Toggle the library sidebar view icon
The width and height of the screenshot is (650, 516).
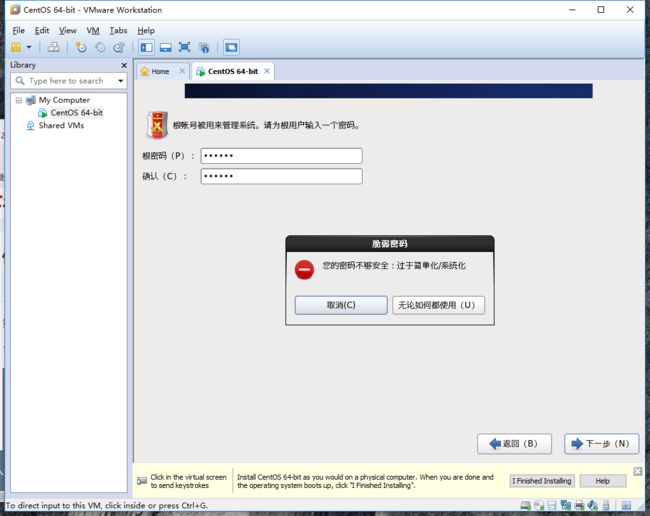coord(146,47)
